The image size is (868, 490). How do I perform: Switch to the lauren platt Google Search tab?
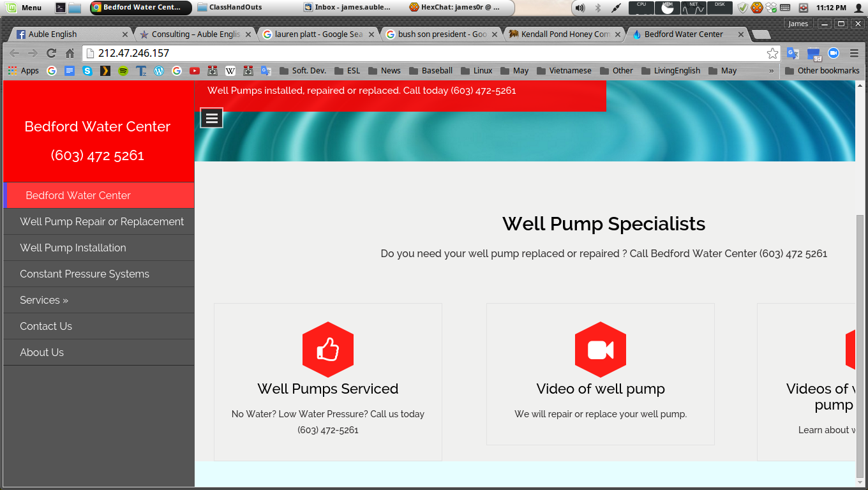(x=318, y=34)
